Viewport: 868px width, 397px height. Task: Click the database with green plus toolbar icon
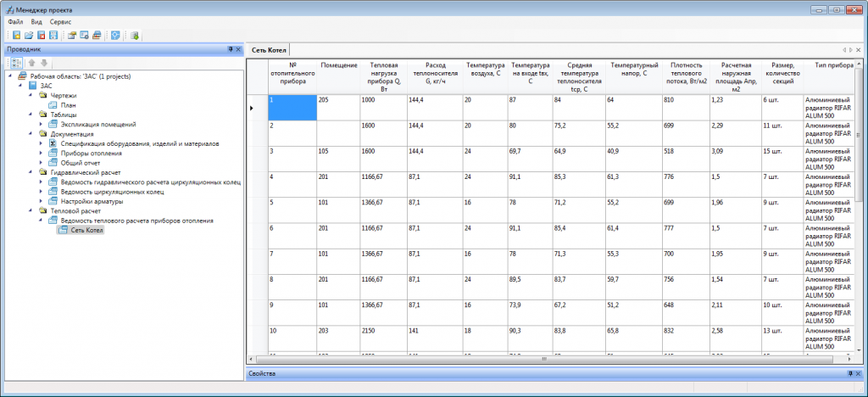[x=135, y=36]
